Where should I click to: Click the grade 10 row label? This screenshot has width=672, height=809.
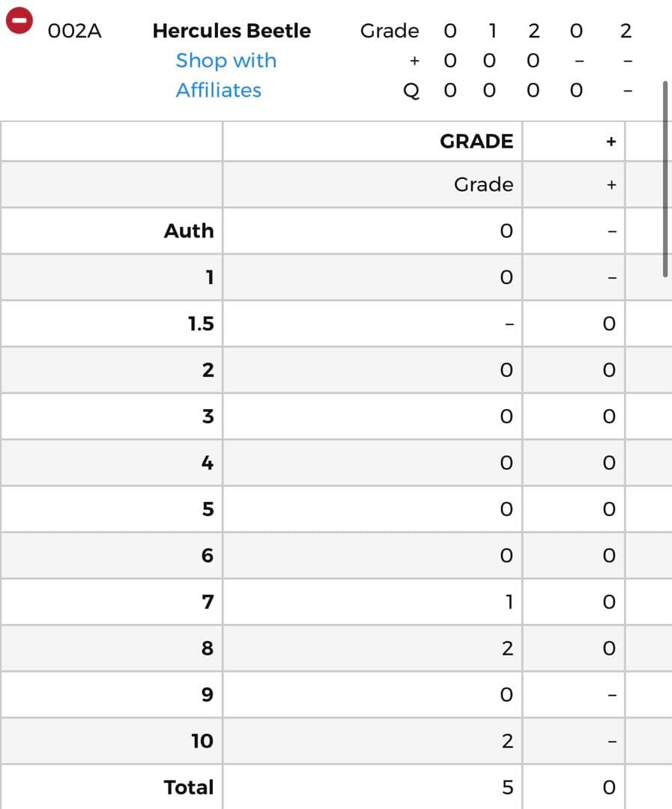tap(202, 741)
